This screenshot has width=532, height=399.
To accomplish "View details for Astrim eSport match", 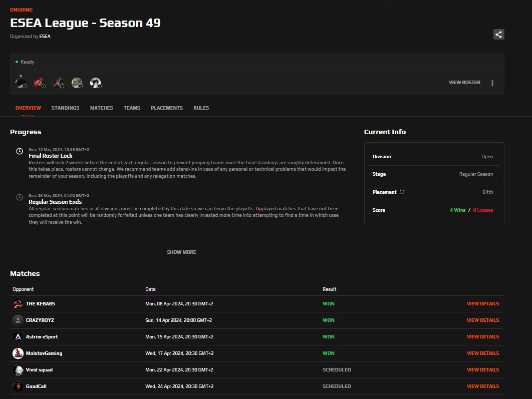I will 483,336.
